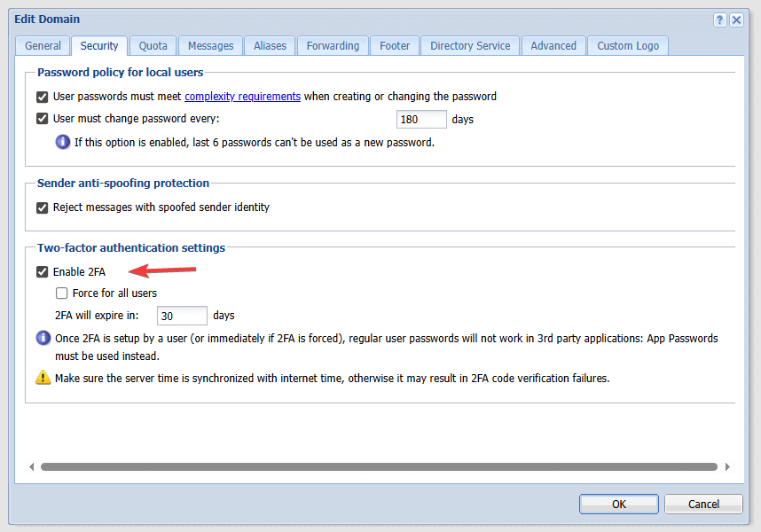Open the complexity requirements link
The width and height of the screenshot is (761, 532).
point(242,97)
